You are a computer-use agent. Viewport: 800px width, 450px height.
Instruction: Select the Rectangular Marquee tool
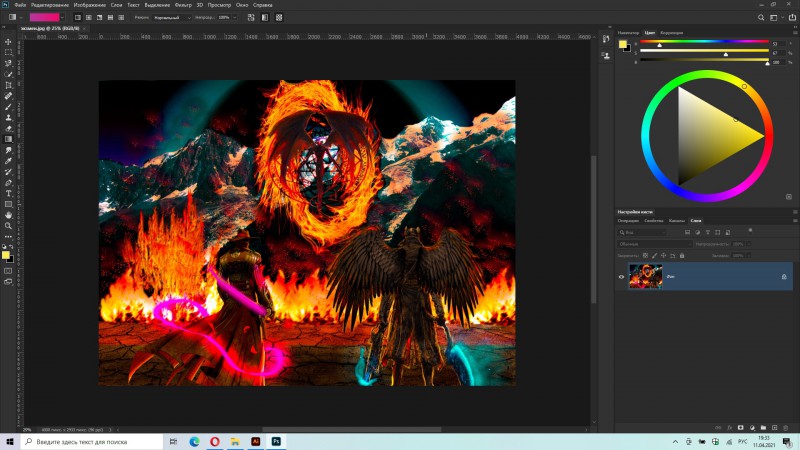point(8,52)
